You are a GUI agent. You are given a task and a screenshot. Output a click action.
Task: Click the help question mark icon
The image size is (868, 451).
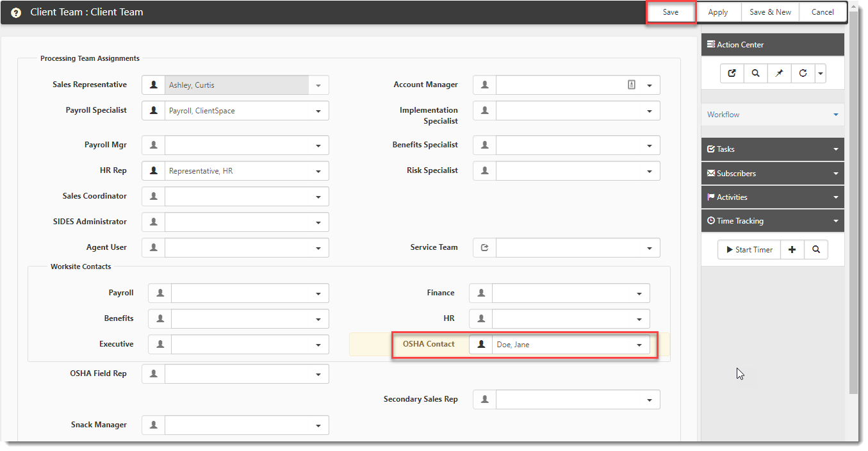[16, 13]
